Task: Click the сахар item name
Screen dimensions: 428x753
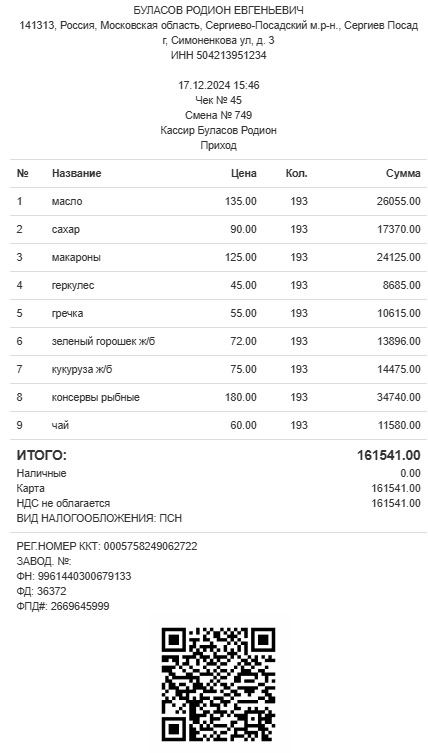Action: [66, 230]
